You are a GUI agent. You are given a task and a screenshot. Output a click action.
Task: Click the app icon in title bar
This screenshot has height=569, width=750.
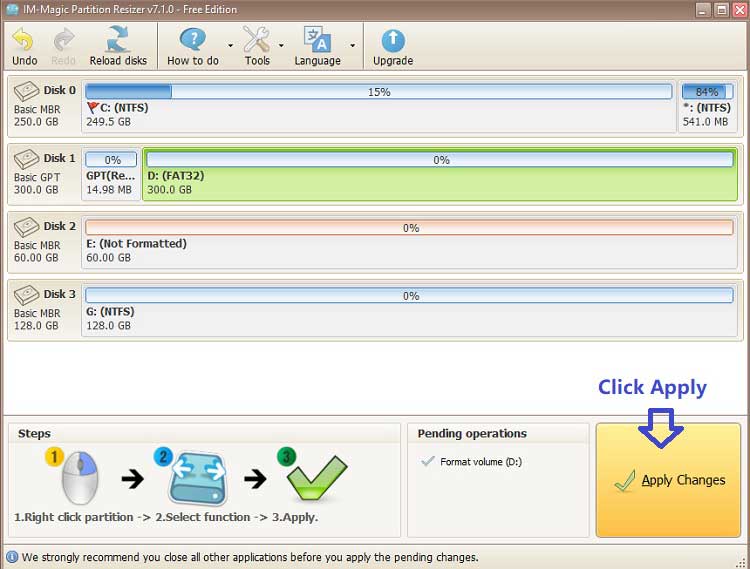pos(12,9)
